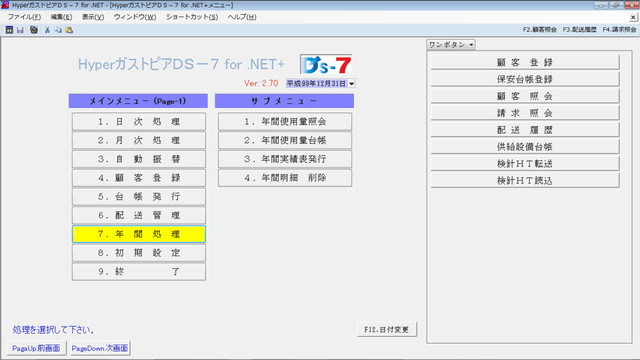Click the status text 処理を選択して下さい。
640x360 pixels.
pos(53,330)
